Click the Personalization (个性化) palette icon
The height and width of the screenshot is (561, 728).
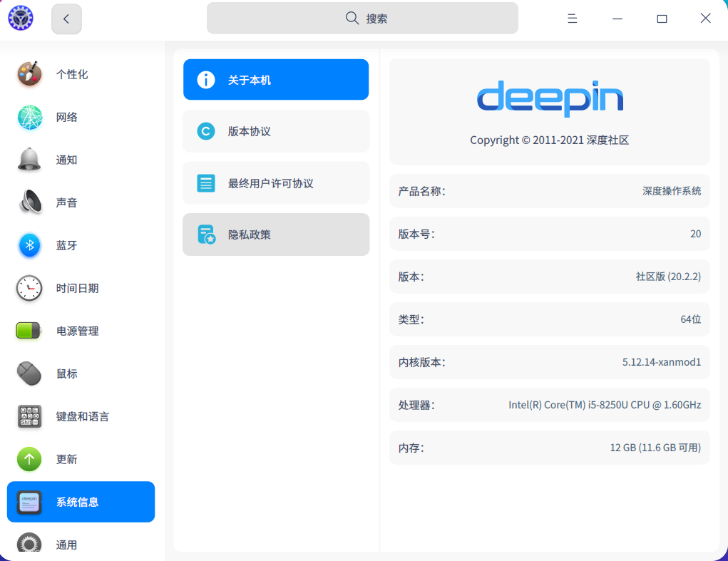click(29, 74)
